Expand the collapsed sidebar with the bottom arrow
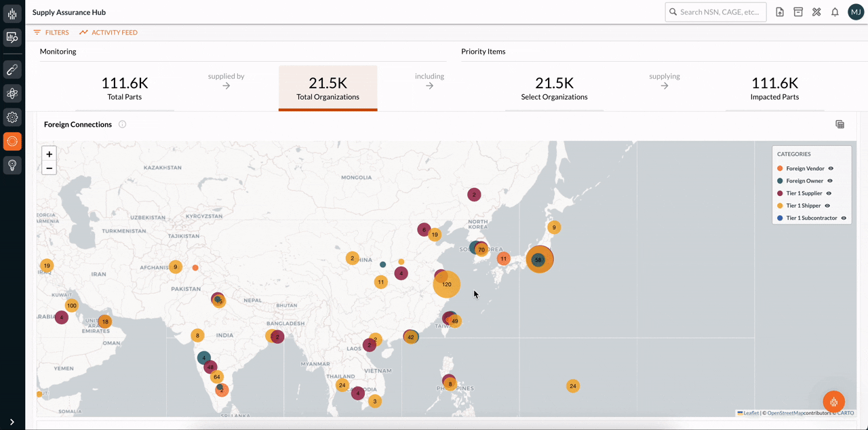The image size is (868, 430). pos(12,420)
